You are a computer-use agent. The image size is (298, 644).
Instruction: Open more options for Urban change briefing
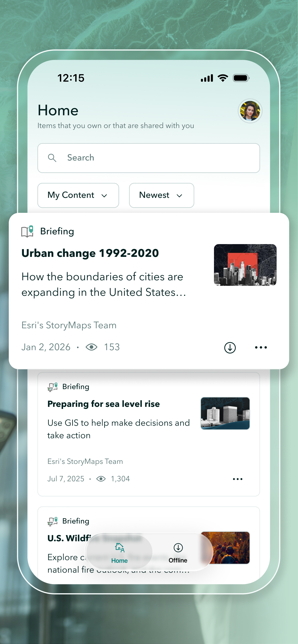261,347
